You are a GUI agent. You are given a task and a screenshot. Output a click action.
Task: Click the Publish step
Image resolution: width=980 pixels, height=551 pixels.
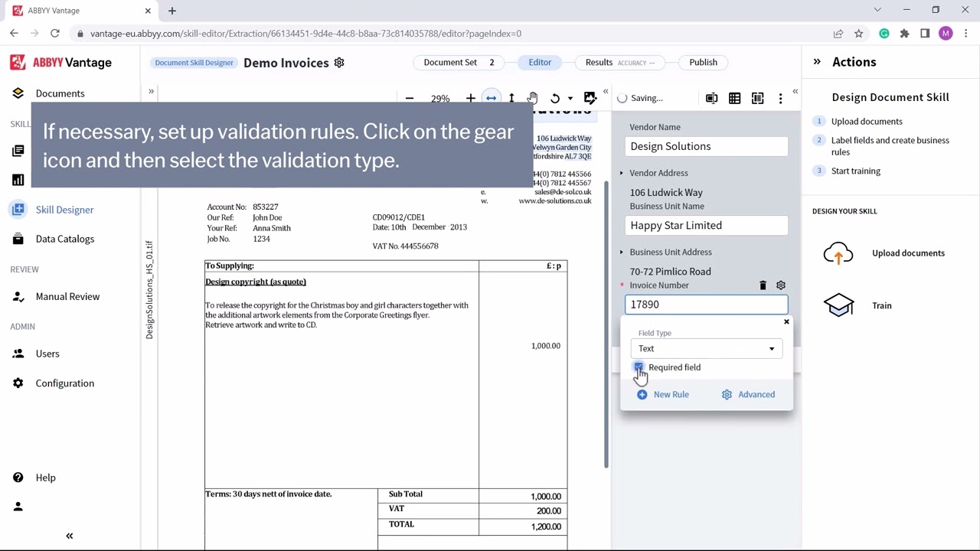pos(703,62)
